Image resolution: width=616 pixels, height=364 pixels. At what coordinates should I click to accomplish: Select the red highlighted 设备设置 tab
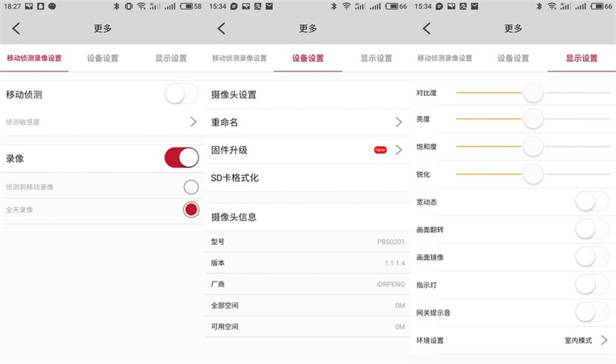pyautogui.click(x=308, y=58)
